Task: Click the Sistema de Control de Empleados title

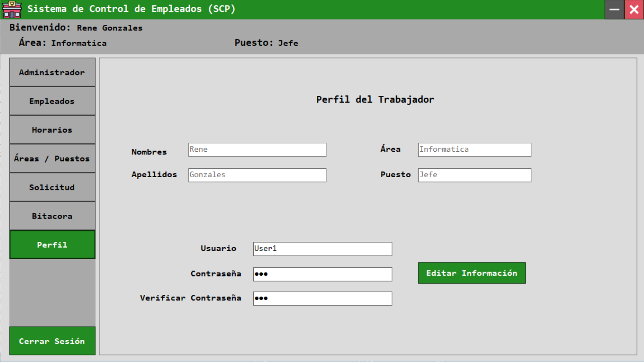Action: [x=131, y=9]
